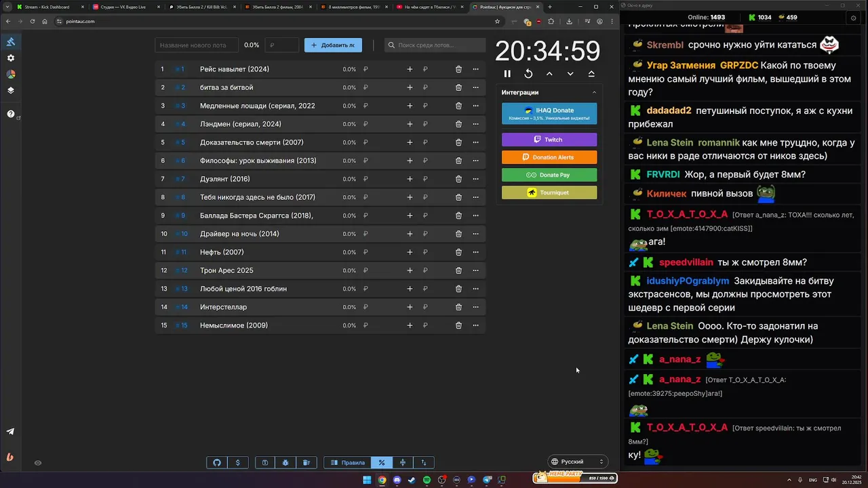Delete the lot 'Нефть (2007)'
868x488 pixels.
tap(458, 252)
